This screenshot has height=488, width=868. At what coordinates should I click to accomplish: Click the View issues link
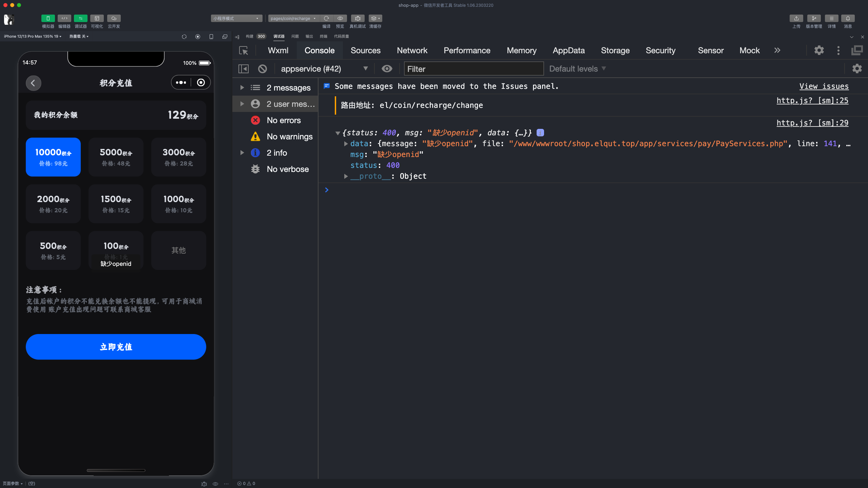(824, 86)
